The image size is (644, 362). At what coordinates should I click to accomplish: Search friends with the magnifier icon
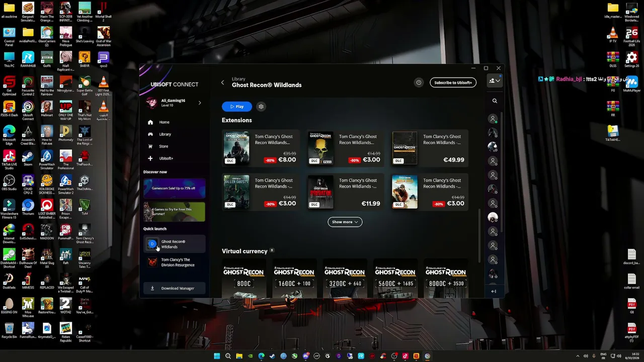click(495, 101)
